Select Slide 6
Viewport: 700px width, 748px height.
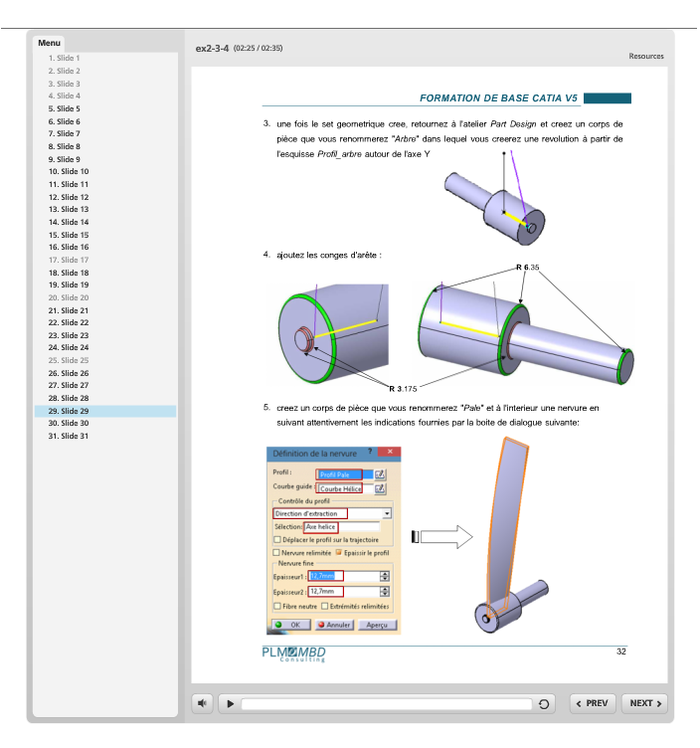(64, 121)
